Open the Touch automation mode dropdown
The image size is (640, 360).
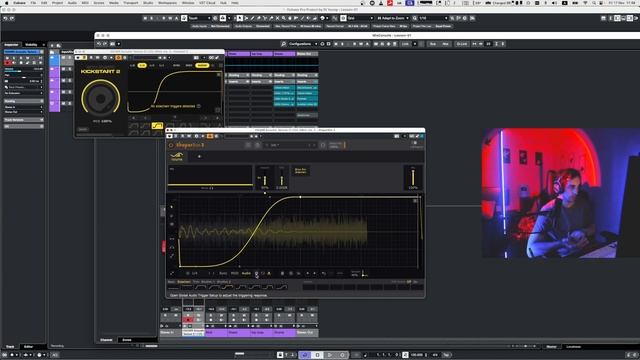click(x=199, y=18)
